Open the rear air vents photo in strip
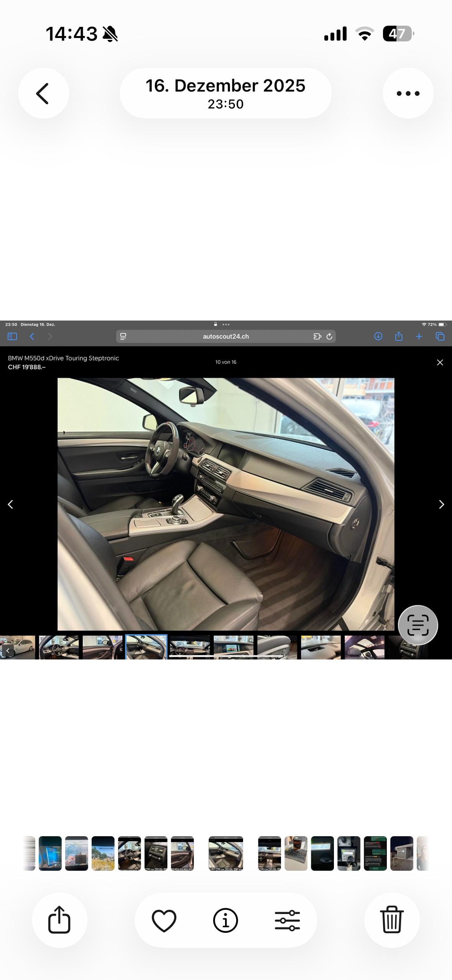This screenshot has width=452, height=980. (156, 853)
